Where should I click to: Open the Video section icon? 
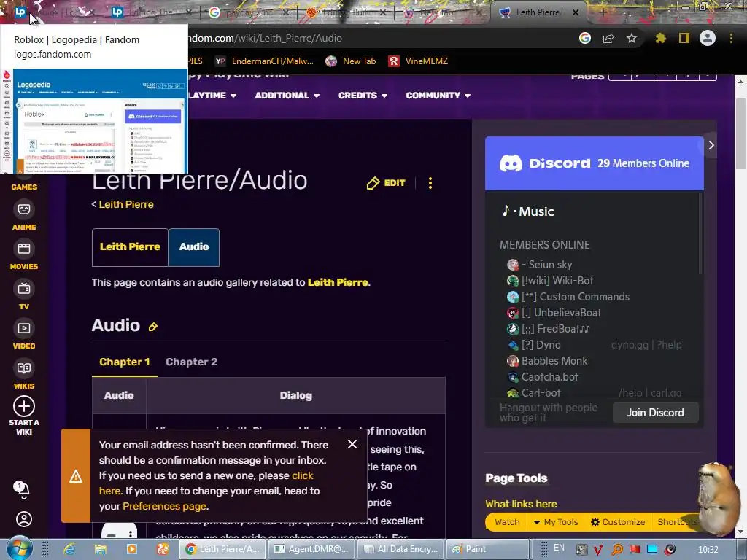pyautogui.click(x=24, y=328)
